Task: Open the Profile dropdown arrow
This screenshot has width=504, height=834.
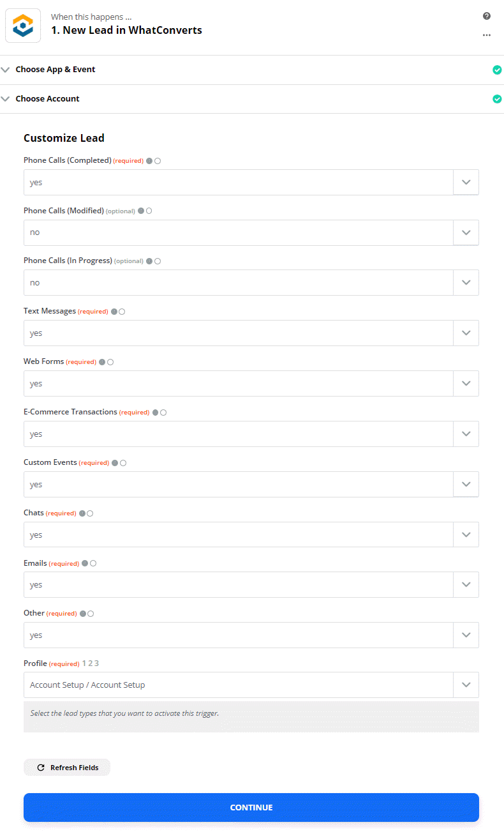Action: [x=466, y=685]
